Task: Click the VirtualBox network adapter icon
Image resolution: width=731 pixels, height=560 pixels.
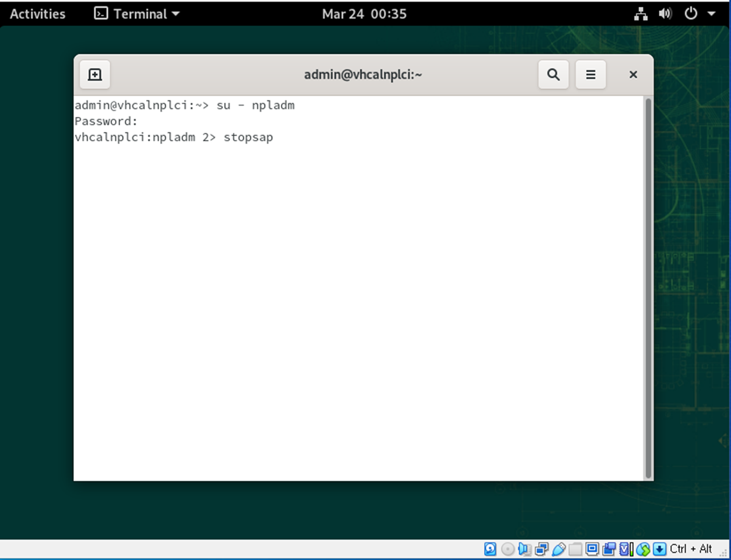Action: (x=541, y=549)
